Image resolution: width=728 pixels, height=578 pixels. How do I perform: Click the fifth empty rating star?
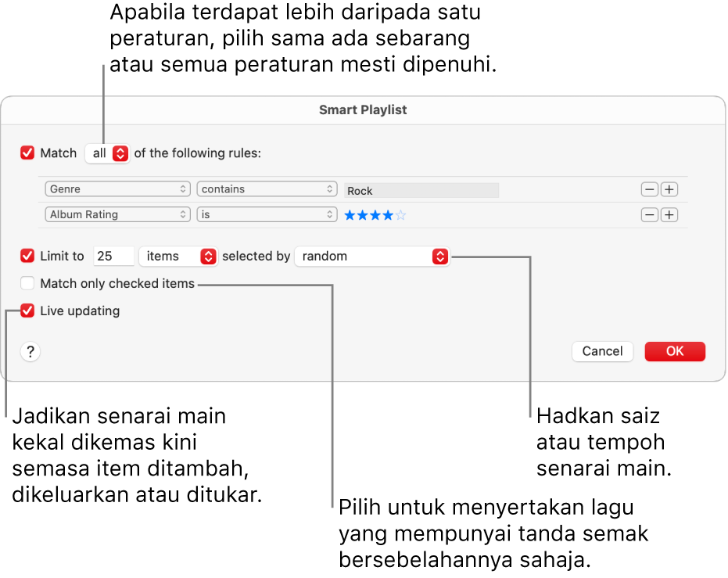click(400, 215)
